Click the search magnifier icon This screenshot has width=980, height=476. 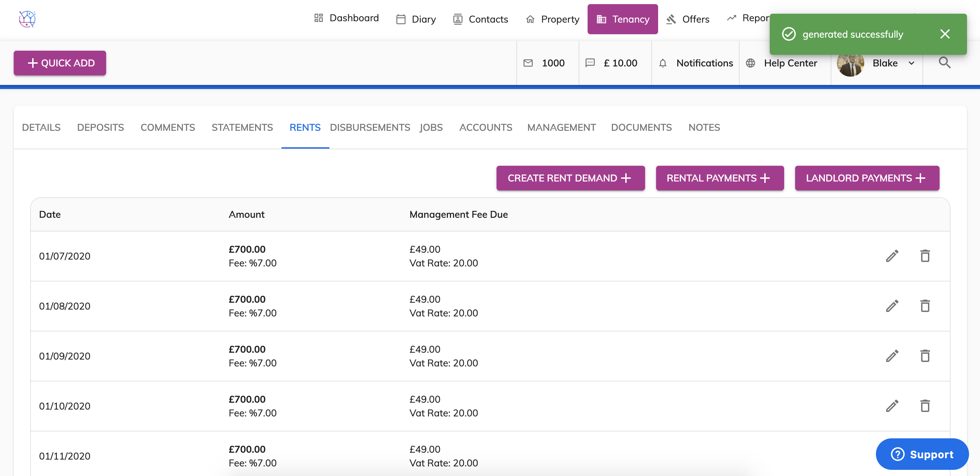pyautogui.click(x=944, y=63)
